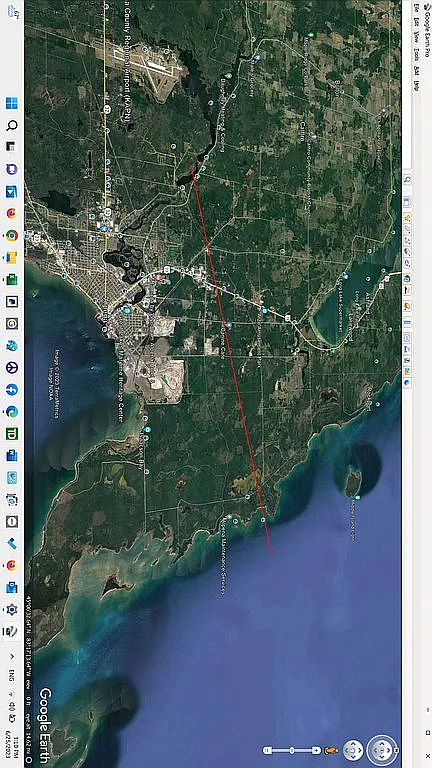Open the Add menu
Screen dimensions: 432x768
416,70
